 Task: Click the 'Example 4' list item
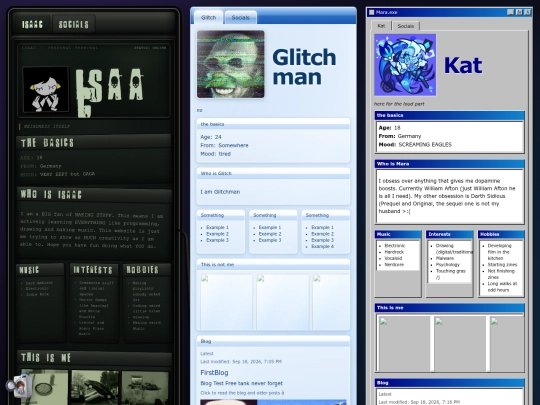322,247
